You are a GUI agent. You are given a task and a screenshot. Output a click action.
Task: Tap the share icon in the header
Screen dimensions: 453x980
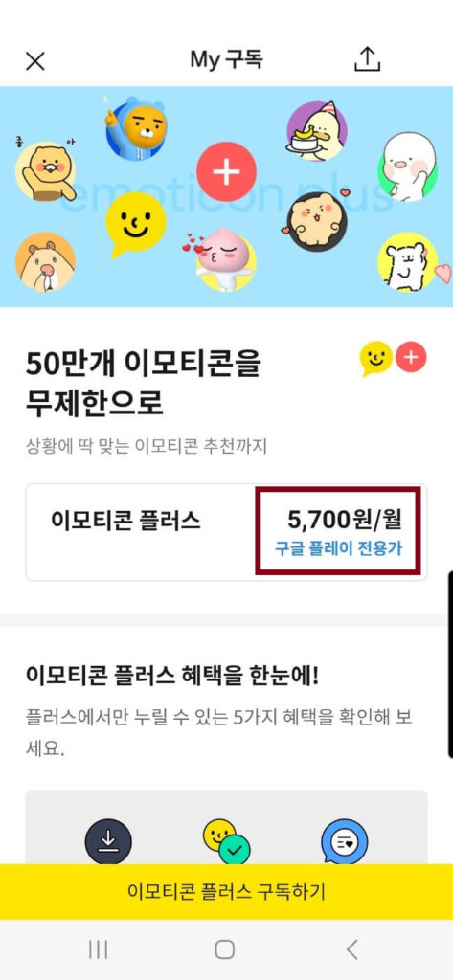point(367,59)
